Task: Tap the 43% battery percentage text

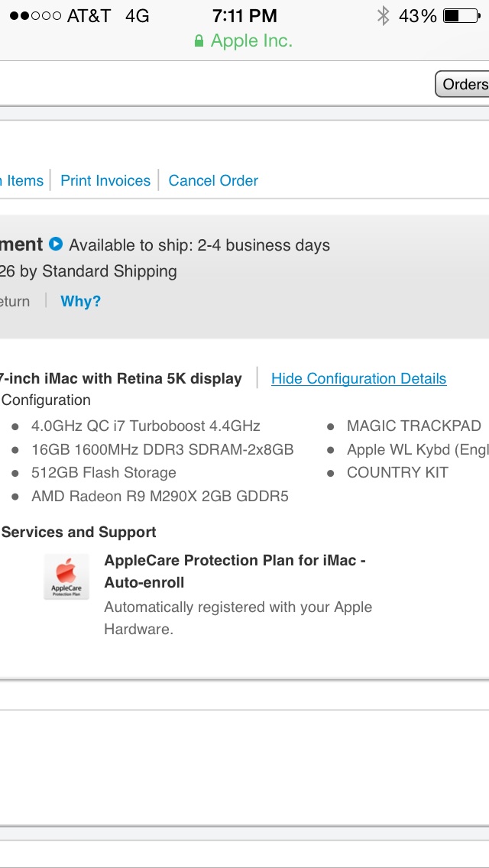Action: click(x=418, y=16)
